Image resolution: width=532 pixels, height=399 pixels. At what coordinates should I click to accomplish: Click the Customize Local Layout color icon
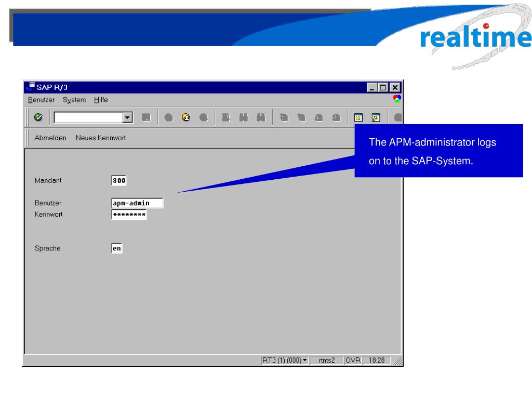click(x=397, y=99)
